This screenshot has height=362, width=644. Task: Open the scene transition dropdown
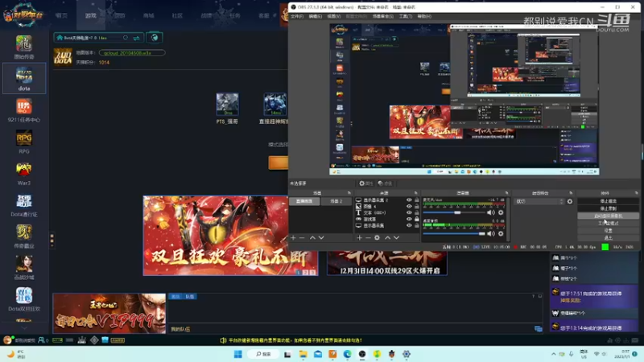539,202
